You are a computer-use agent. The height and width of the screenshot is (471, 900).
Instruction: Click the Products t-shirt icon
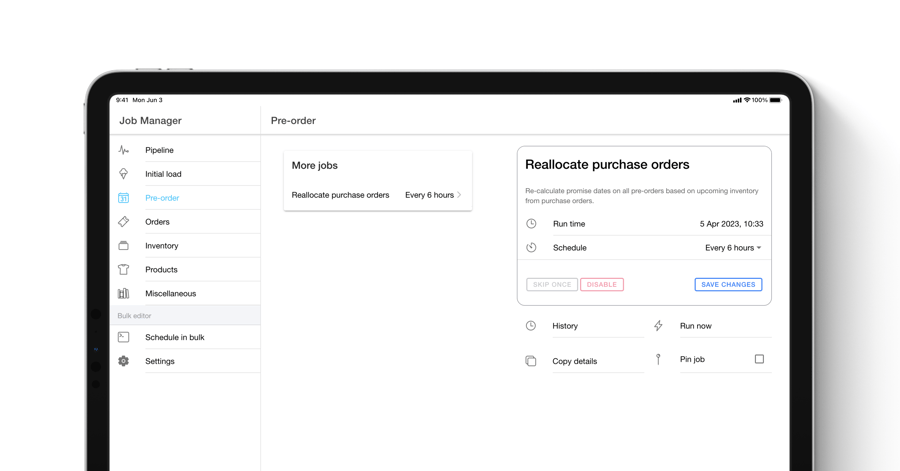click(x=124, y=270)
